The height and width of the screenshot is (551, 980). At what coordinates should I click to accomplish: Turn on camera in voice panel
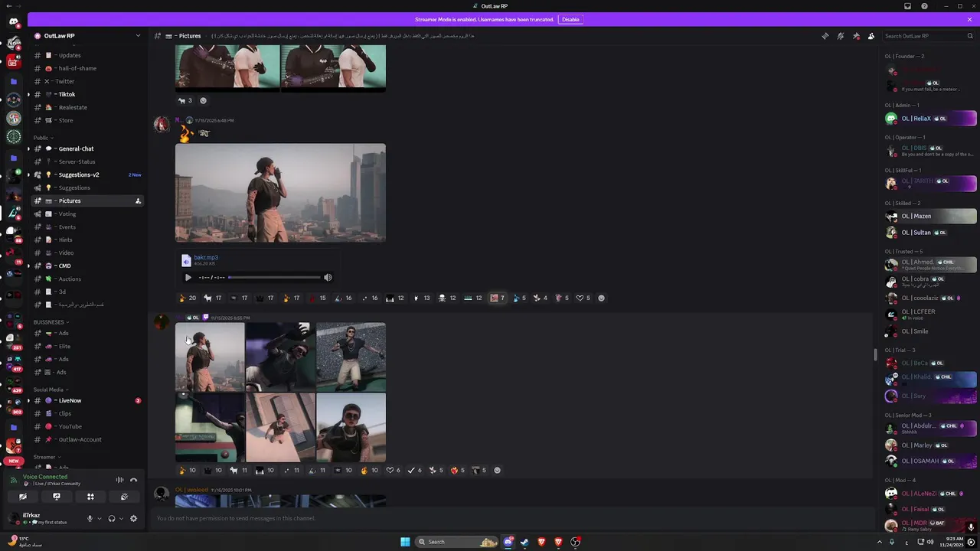[x=23, y=497]
